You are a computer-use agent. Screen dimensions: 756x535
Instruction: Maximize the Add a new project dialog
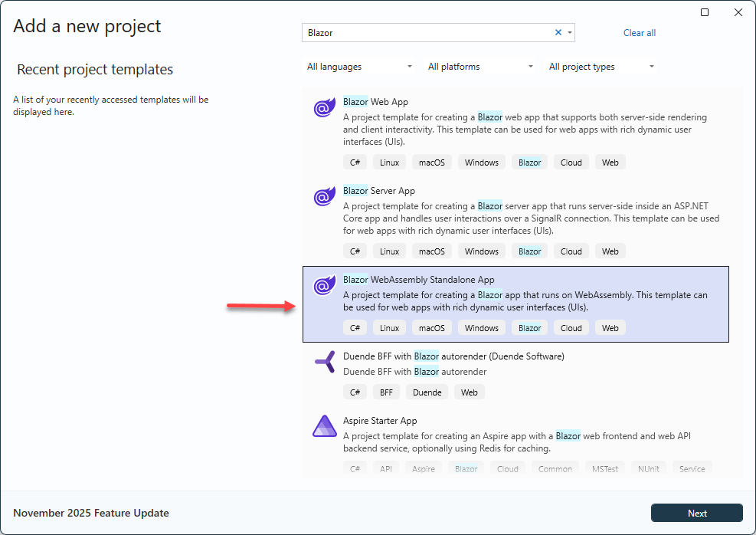(x=705, y=12)
